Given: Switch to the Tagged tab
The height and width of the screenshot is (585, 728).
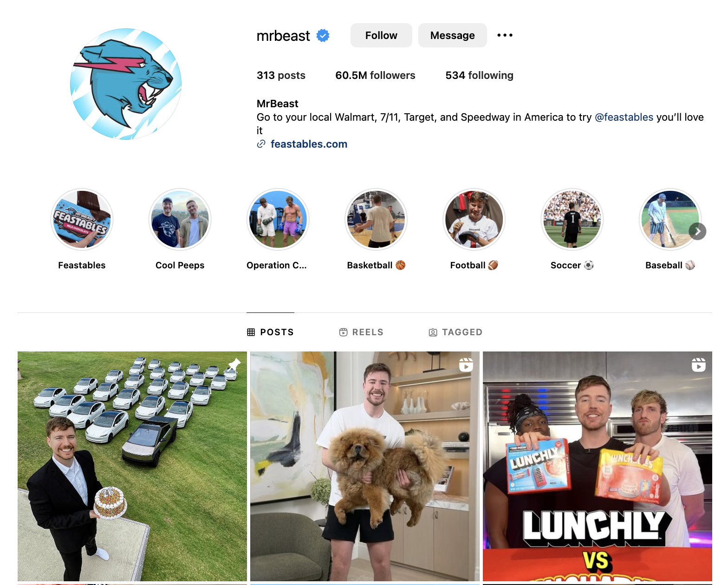Looking at the screenshot, I should tap(455, 332).
